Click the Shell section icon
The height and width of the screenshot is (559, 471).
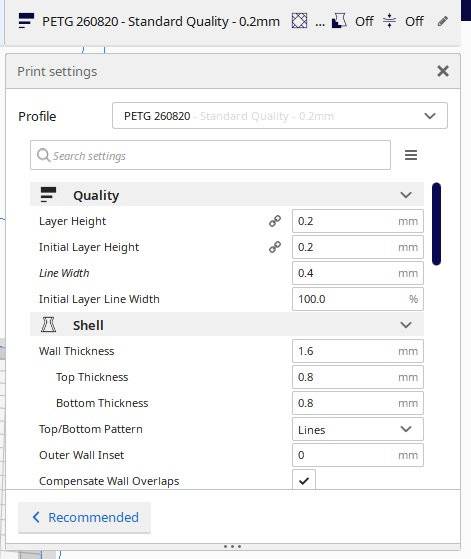tap(48, 325)
